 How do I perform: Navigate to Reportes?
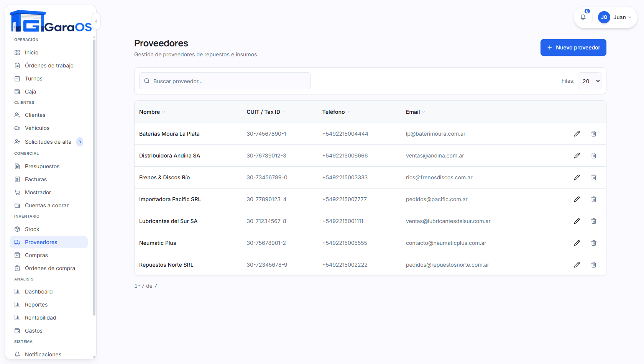tap(49, 305)
